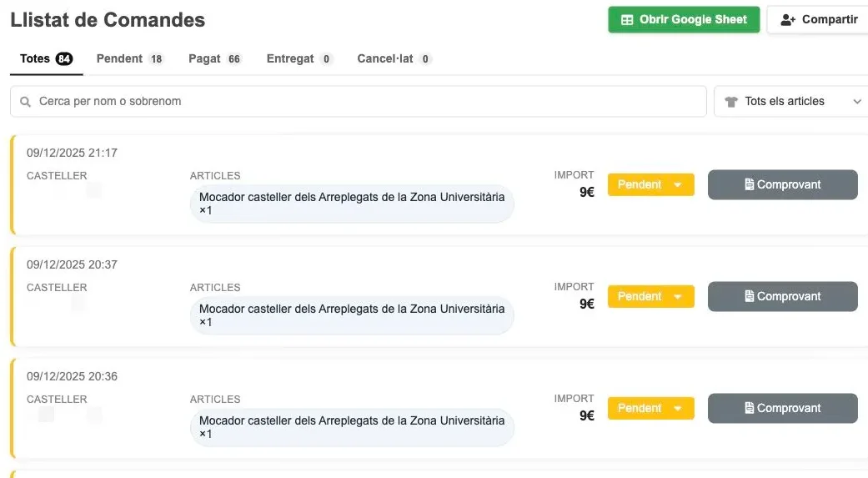Image resolution: width=868 pixels, height=478 pixels.
Task: Click the 66 count badge on Pagat
Action: tap(234, 58)
